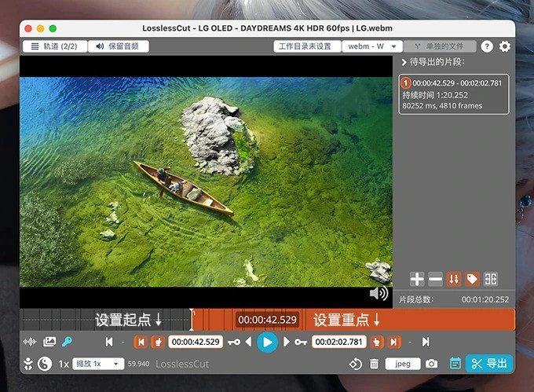Seek to the previous keyframe
Viewport: 534px width, 392px height.
point(234,342)
